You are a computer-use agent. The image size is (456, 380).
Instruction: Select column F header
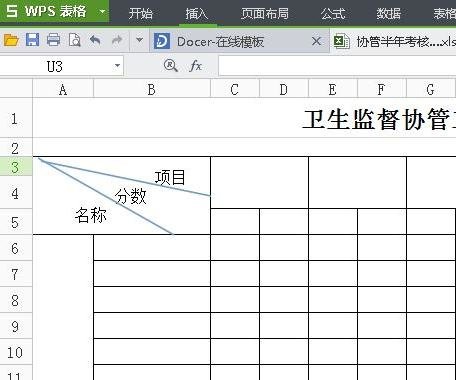tap(381, 89)
